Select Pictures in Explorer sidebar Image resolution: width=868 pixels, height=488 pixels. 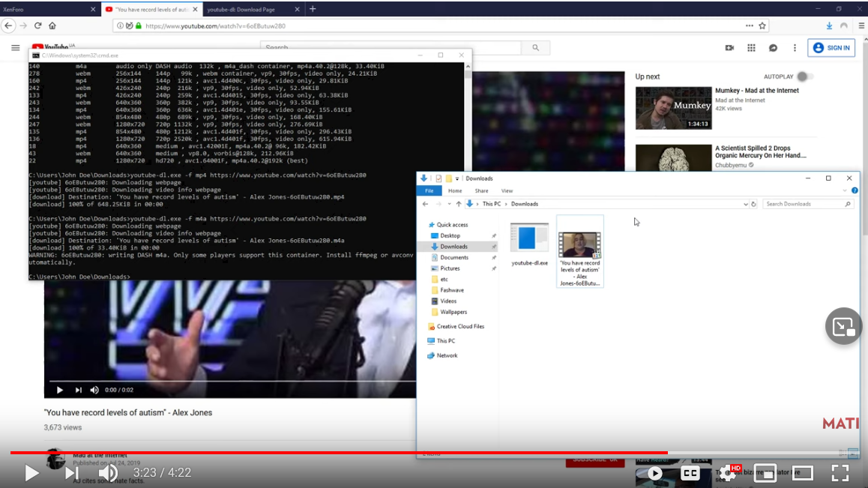click(x=450, y=268)
